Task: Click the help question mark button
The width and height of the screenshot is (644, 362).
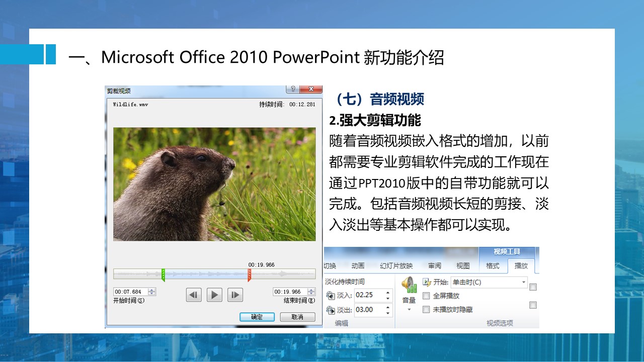Action: [x=293, y=89]
